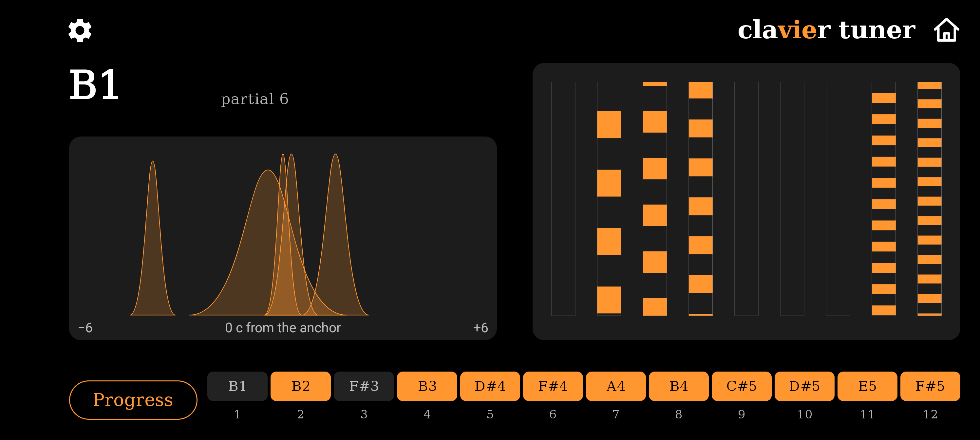Click the clavier tuner title

tap(826, 30)
